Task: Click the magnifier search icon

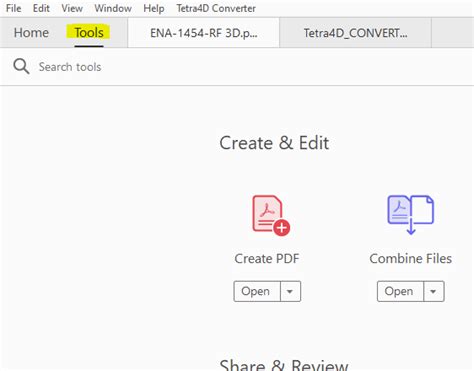Action: click(21, 66)
